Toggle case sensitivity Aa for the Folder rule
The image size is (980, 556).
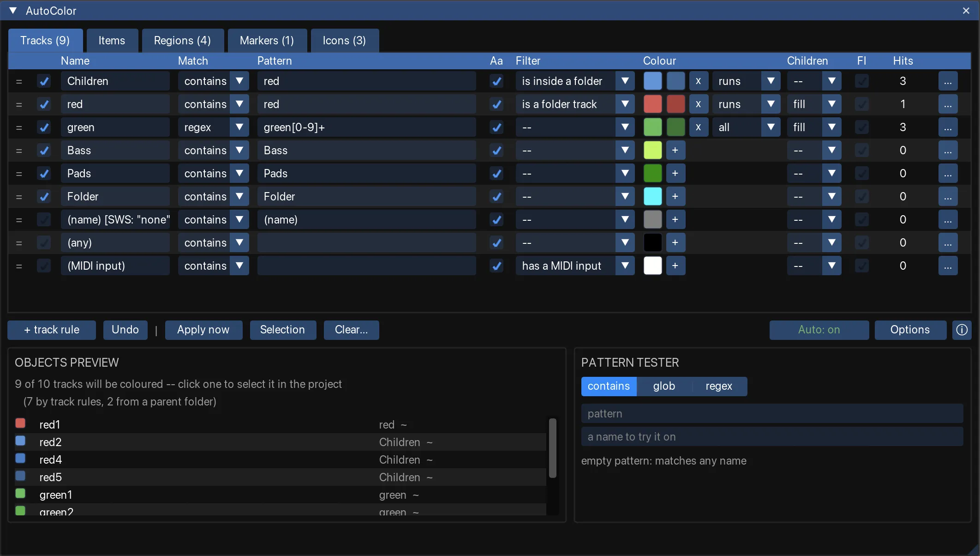496,197
